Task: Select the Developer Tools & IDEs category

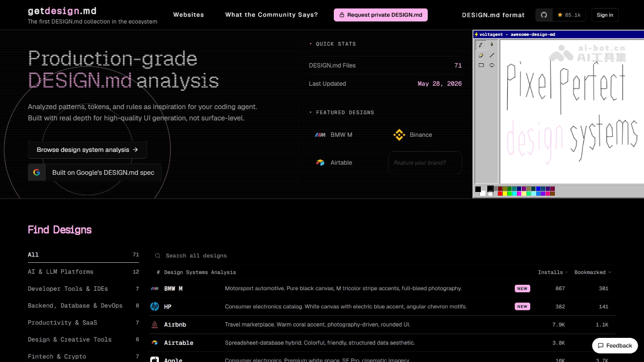Action: (x=83, y=289)
